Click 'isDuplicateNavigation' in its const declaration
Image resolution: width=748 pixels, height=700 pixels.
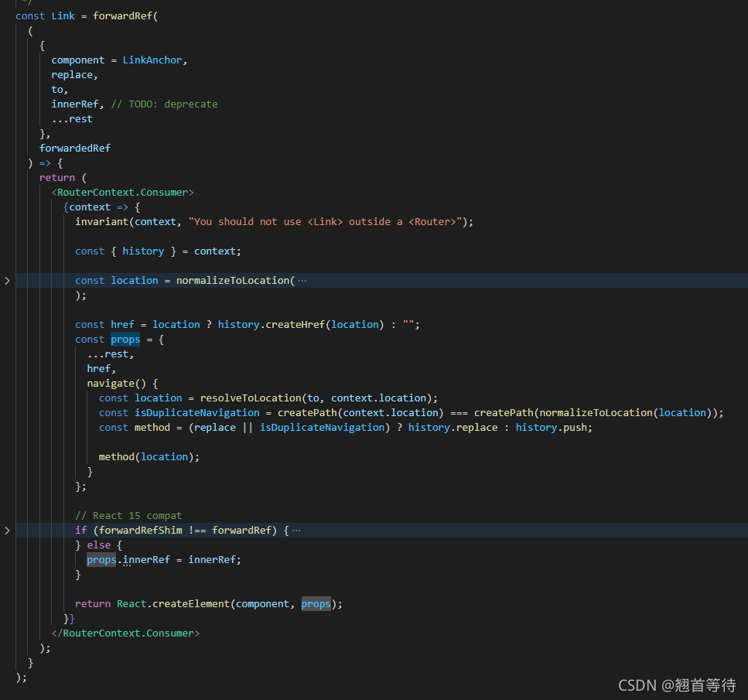tap(197, 413)
